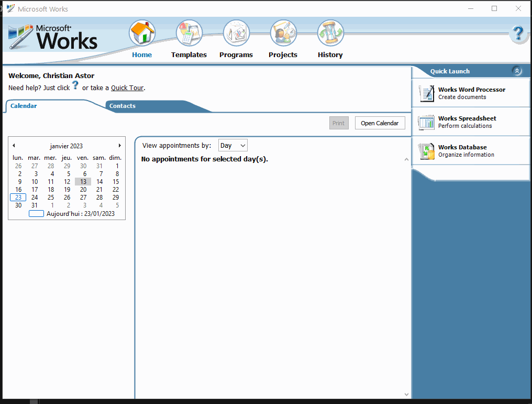
Task: Launch Works Database text link
Action: [x=462, y=147]
